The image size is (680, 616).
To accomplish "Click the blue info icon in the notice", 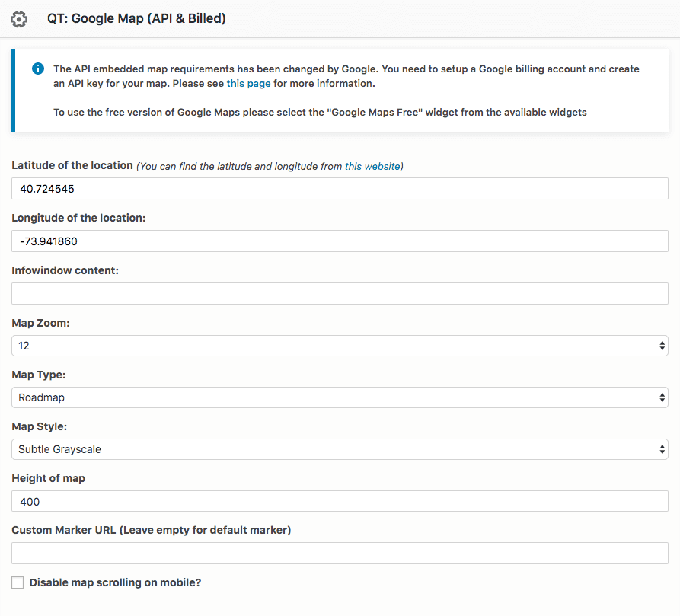I will [38, 69].
